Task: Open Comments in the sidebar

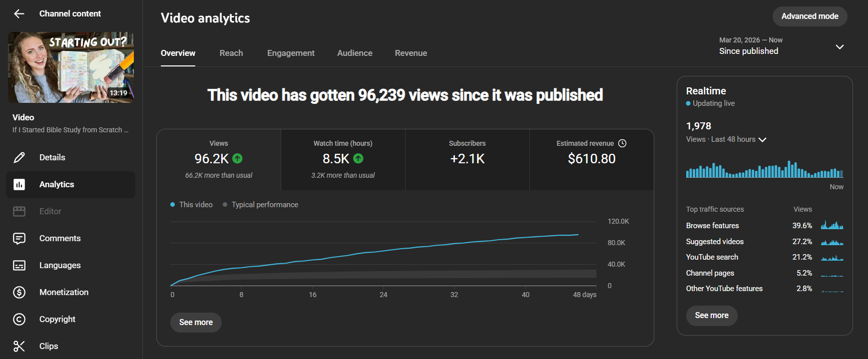Action: click(70, 239)
